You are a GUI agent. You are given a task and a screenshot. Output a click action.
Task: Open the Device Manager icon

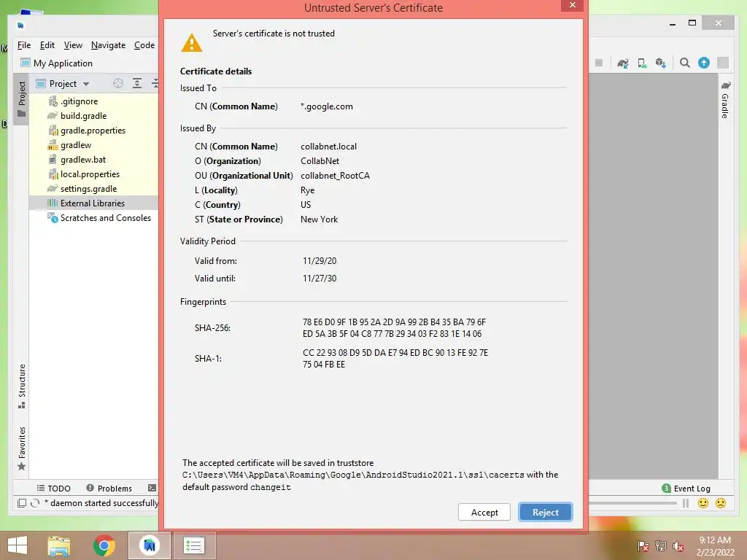(642, 63)
